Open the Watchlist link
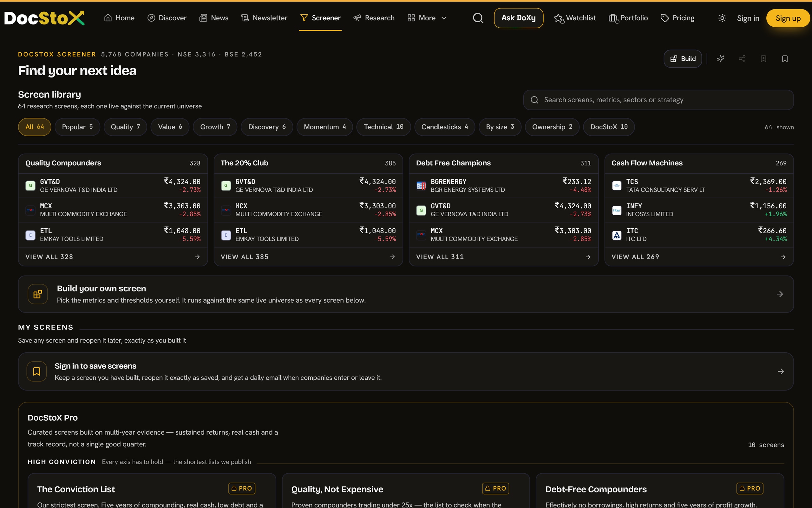This screenshot has height=508, width=812. 575,18
